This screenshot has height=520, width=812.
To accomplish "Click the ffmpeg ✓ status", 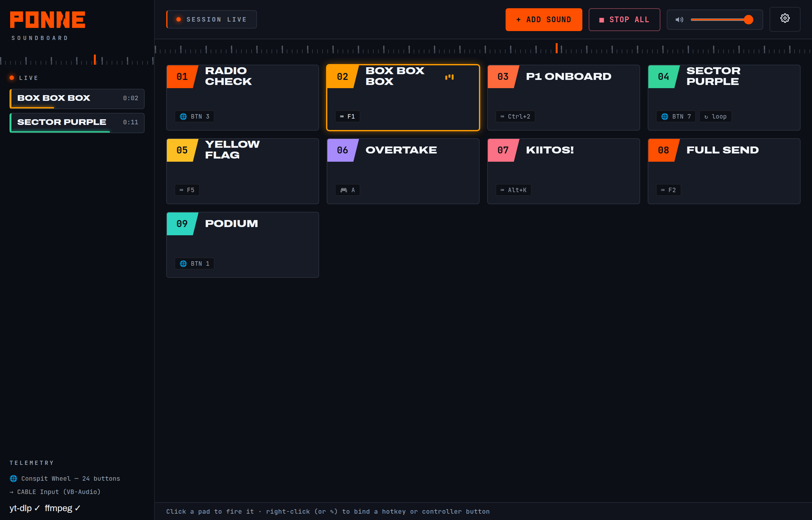I will (x=62, y=508).
